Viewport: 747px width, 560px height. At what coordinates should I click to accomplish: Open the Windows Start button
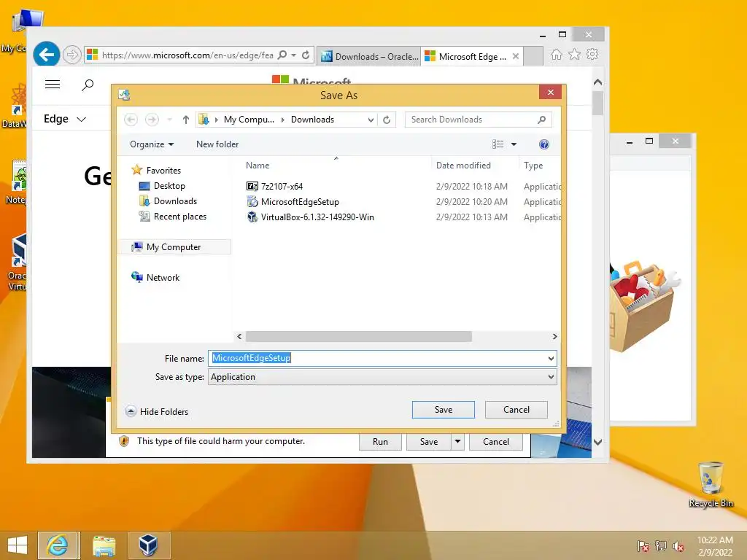[x=18, y=545]
